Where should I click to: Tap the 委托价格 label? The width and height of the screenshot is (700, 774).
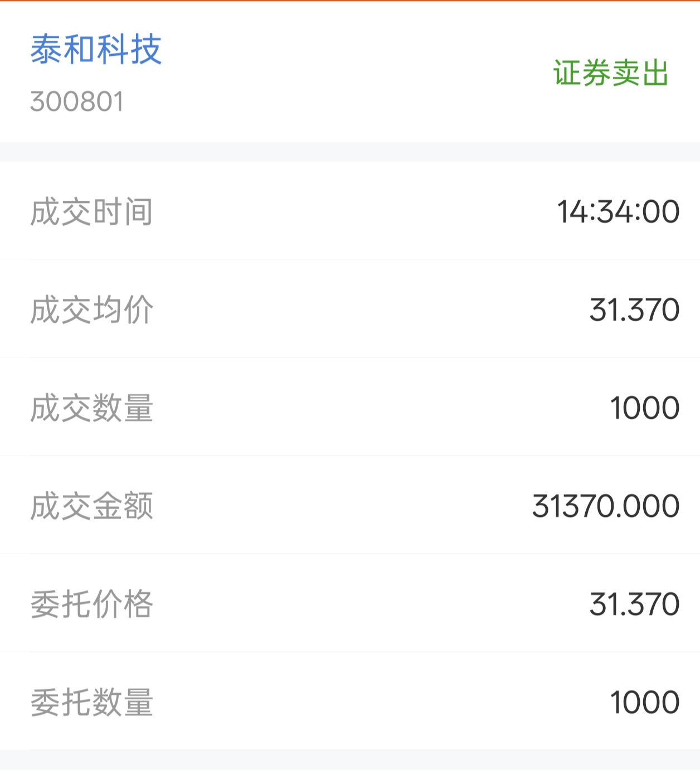click(x=92, y=604)
